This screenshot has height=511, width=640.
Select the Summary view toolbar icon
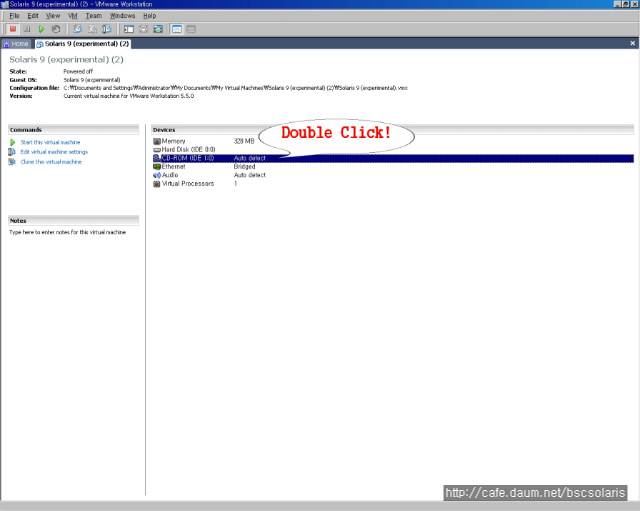[x=177, y=29]
